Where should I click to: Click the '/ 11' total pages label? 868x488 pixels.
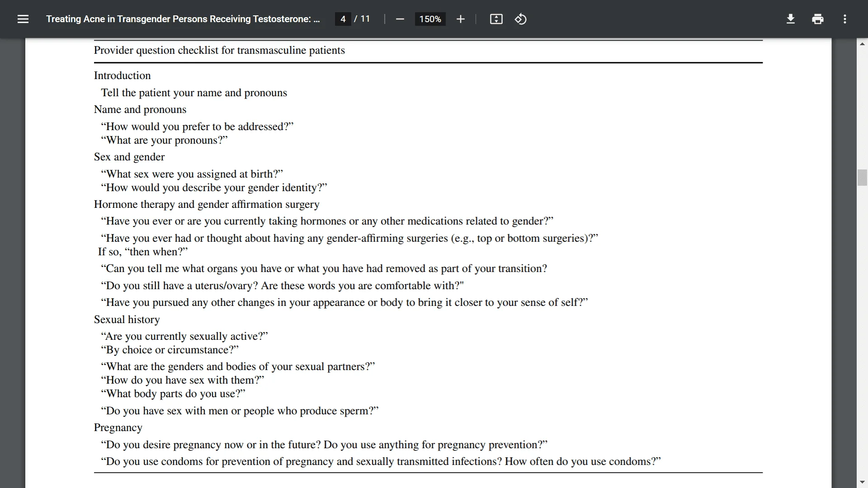click(x=362, y=19)
